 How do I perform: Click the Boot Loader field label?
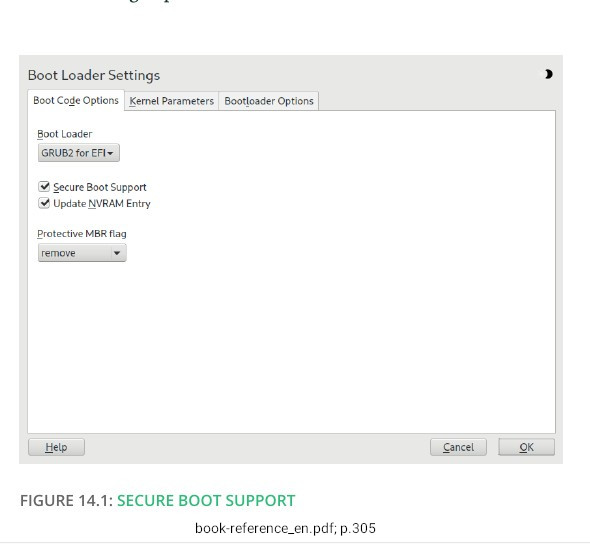point(65,134)
